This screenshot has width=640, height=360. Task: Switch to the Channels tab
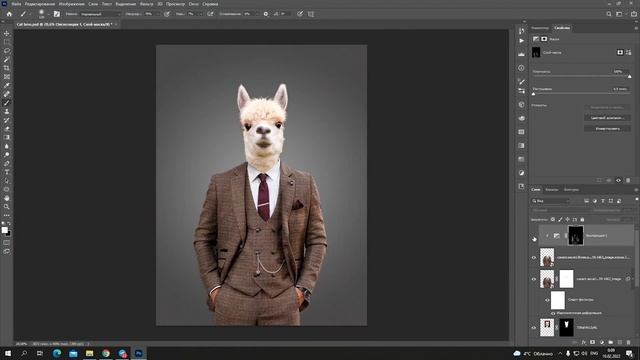click(551, 190)
